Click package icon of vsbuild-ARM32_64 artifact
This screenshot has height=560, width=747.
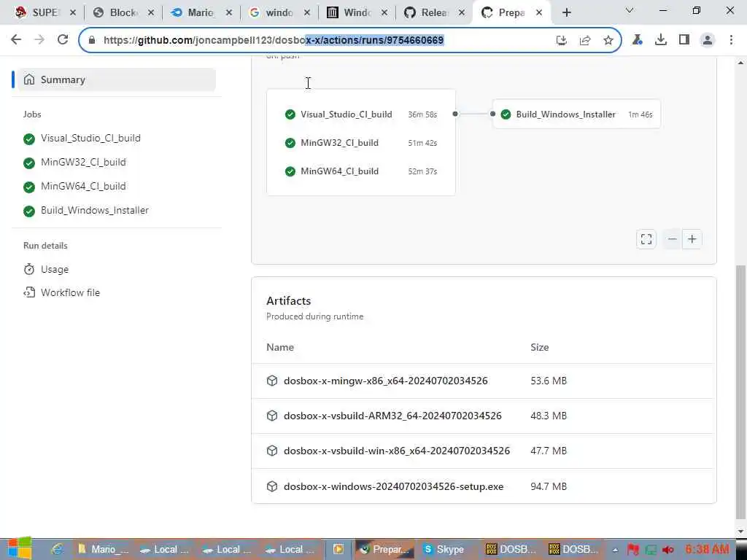[272, 416]
